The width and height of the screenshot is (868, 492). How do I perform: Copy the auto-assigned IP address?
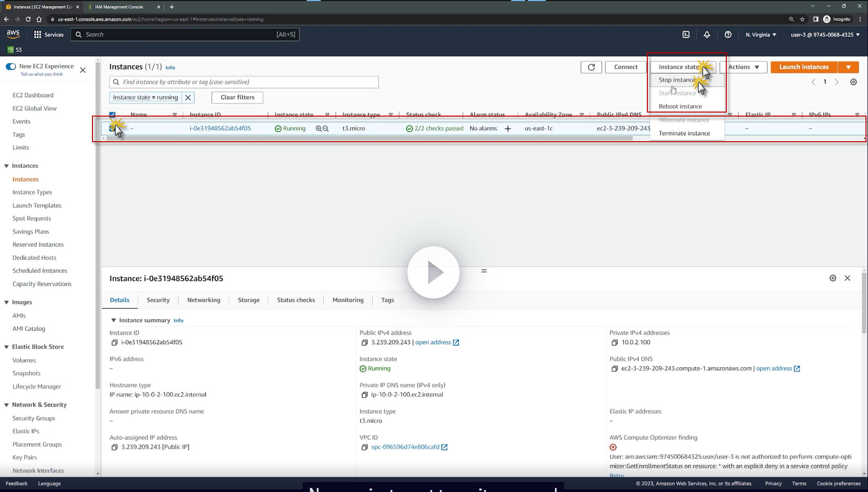tap(114, 447)
